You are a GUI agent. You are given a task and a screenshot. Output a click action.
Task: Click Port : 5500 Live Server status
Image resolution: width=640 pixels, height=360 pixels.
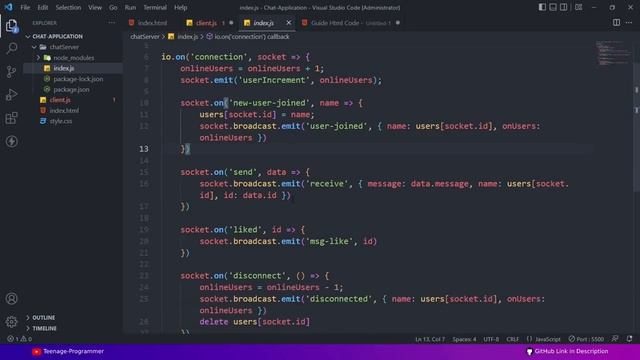click(586, 339)
